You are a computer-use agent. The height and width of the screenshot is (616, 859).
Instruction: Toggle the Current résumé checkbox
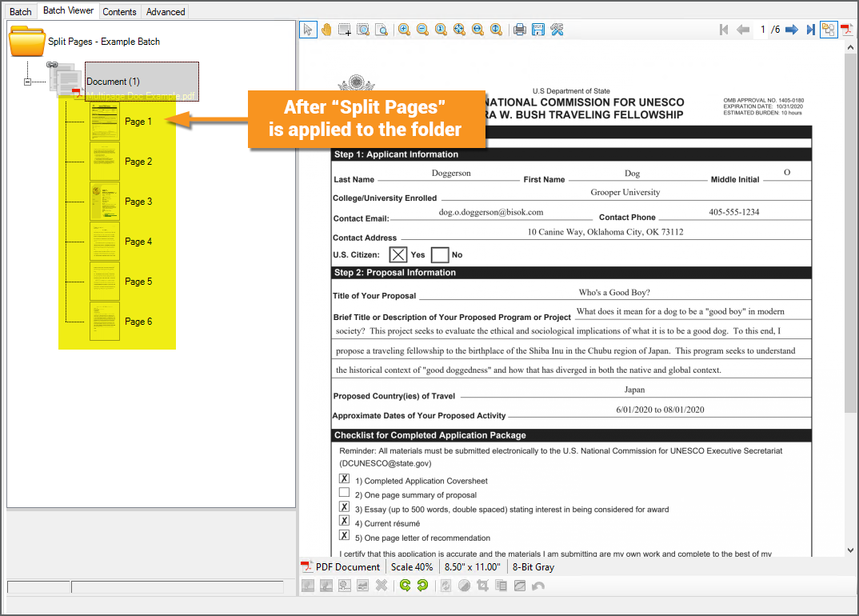click(344, 521)
